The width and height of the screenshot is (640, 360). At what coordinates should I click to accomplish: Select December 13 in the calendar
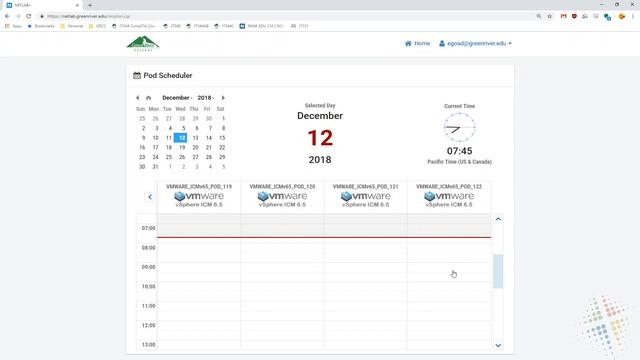pyautogui.click(x=196, y=138)
